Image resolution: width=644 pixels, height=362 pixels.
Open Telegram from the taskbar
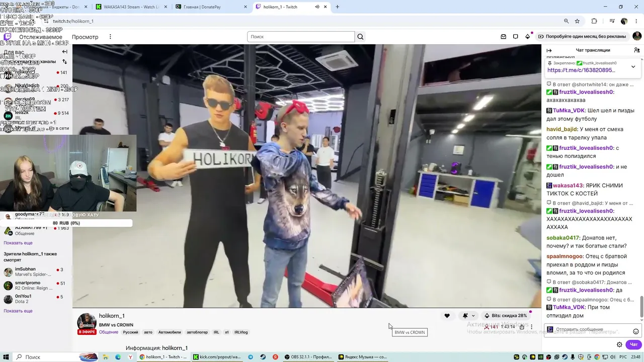[x=251, y=357]
